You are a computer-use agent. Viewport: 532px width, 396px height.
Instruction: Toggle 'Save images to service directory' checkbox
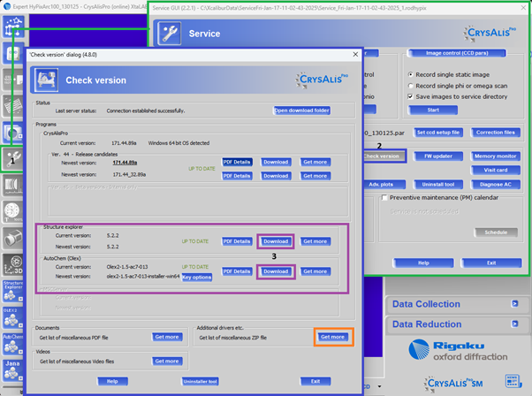(411, 96)
